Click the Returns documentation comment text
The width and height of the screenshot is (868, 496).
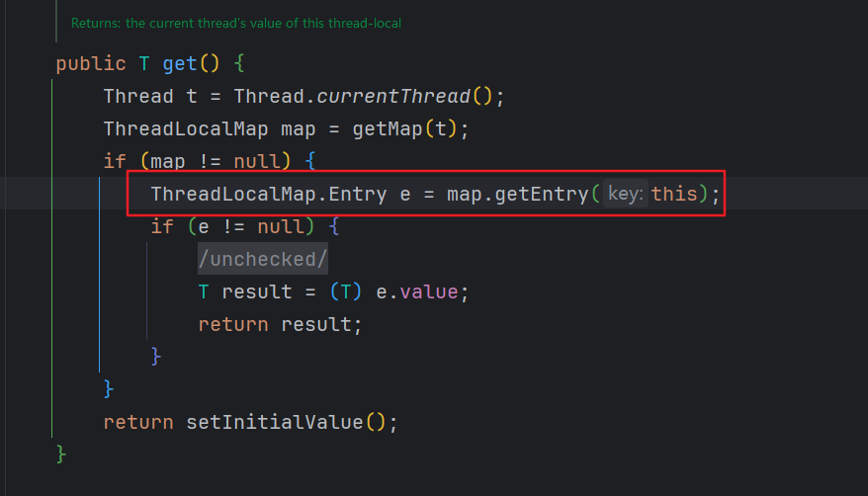[x=236, y=23]
